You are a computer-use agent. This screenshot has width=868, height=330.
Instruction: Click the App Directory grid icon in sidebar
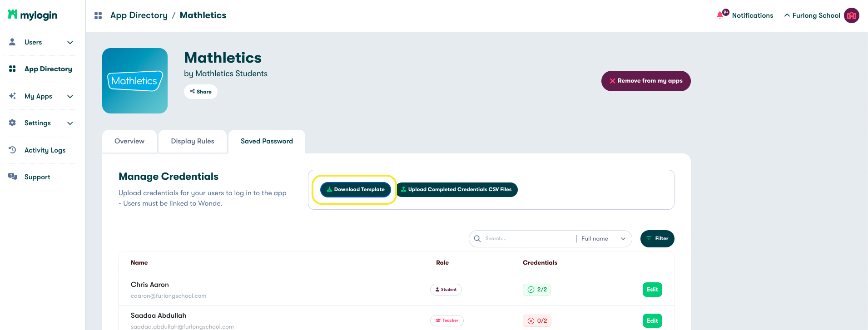(13, 69)
